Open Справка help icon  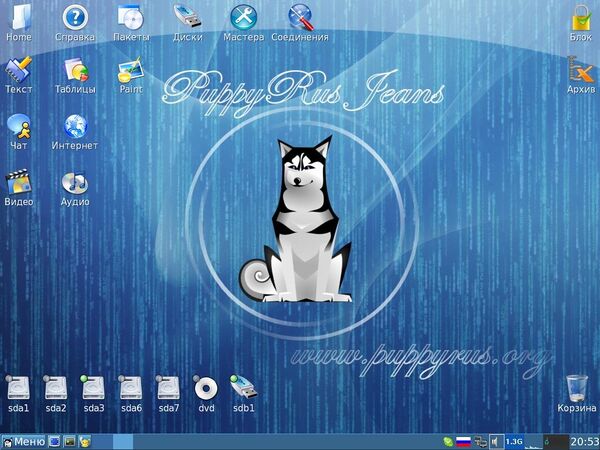(75, 18)
